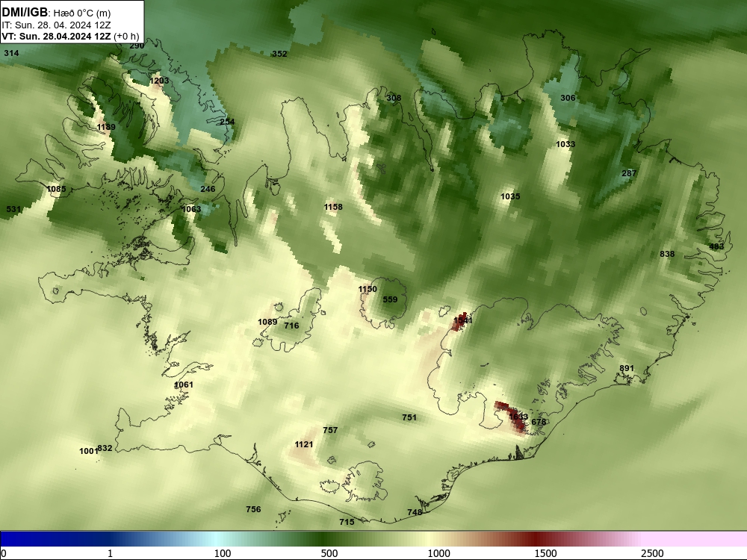Image resolution: width=747 pixels, height=560 pixels.
Task: Click the map value 290
Action: tap(137, 46)
